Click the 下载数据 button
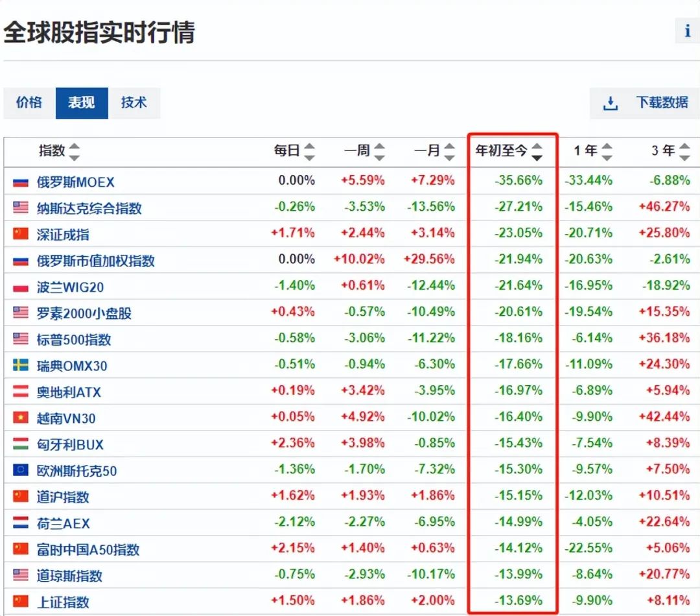 [x=645, y=103]
